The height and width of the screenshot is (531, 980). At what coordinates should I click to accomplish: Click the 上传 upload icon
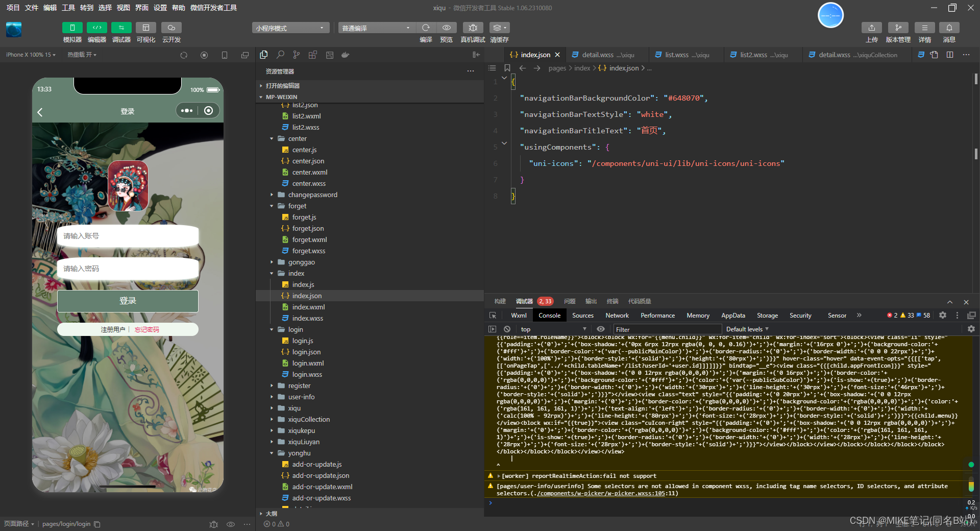[871, 28]
